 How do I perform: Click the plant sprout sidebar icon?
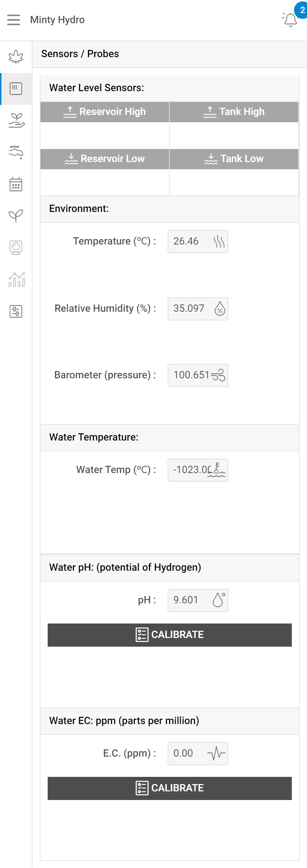click(x=16, y=216)
